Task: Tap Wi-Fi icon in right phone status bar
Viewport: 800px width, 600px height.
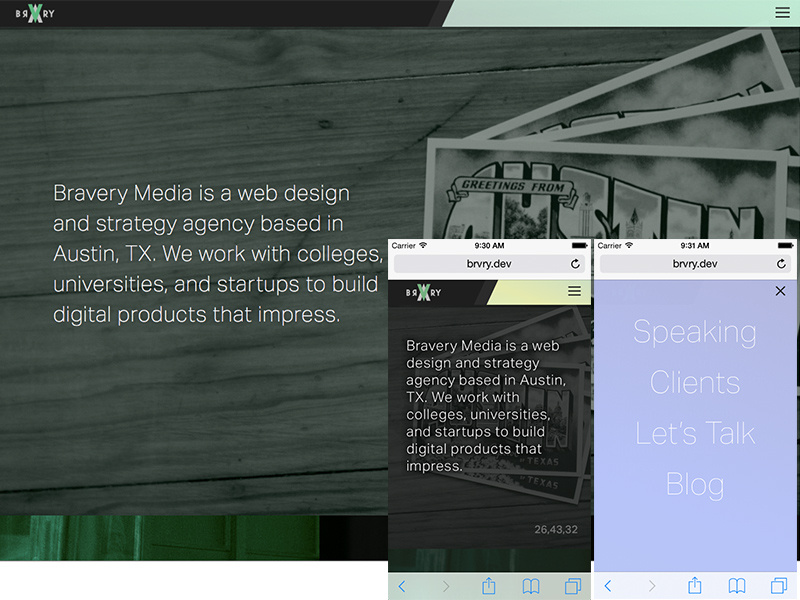Action: 629,245
